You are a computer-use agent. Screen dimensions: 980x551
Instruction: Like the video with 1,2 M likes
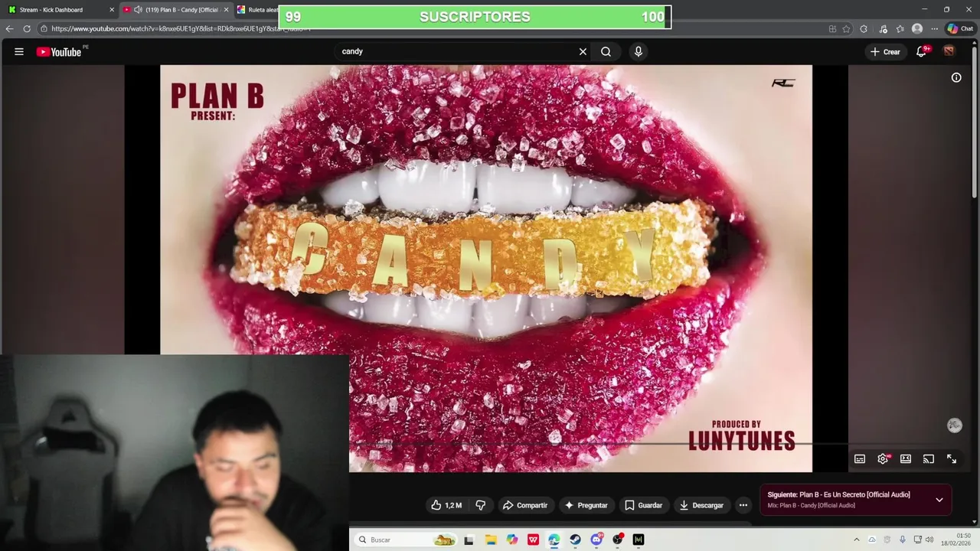pos(446,505)
